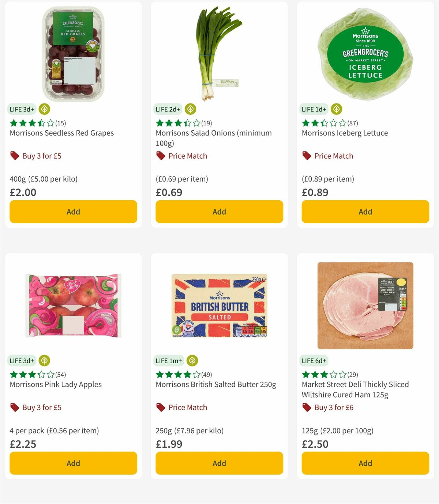This screenshot has width=439, height=504.
Task: Click the tag icon next to Buy 3 for £6 ham deal
Action: click(306, 407)
